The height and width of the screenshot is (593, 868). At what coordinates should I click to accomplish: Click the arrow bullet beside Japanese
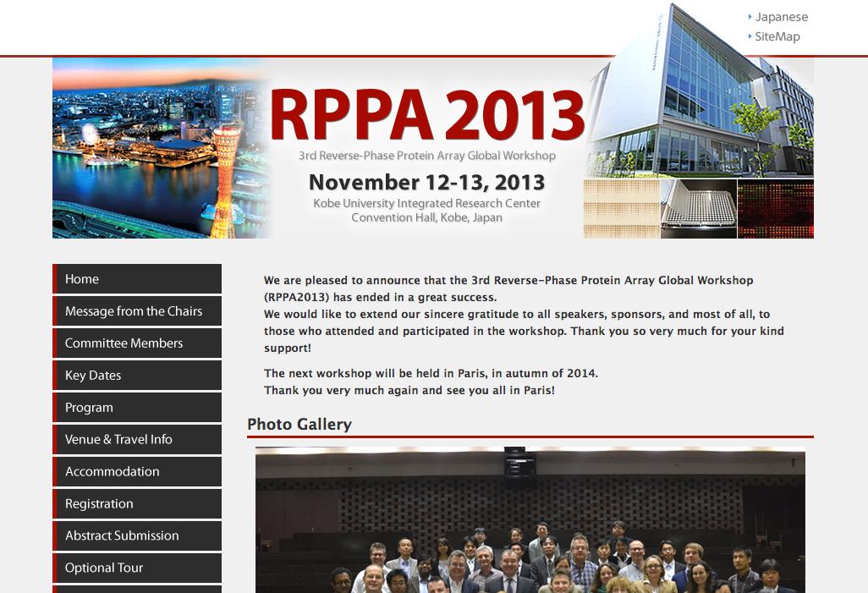(x=750, y=17)
